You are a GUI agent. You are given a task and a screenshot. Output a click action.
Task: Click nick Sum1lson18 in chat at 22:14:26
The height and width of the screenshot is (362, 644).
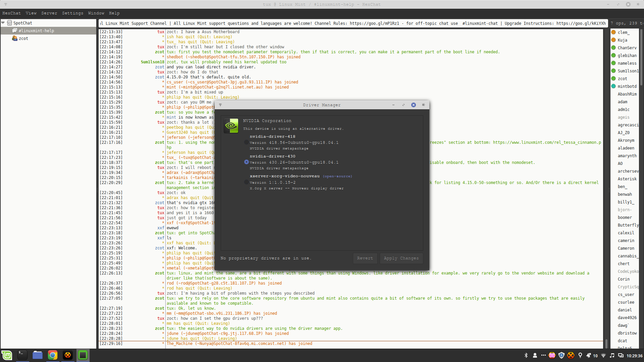coord(153,62)
